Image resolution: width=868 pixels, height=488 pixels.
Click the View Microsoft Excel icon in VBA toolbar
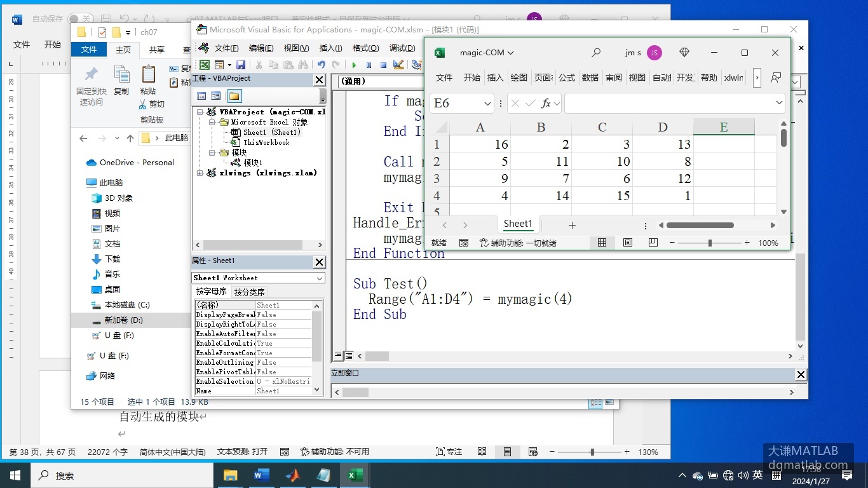[205, 65]
